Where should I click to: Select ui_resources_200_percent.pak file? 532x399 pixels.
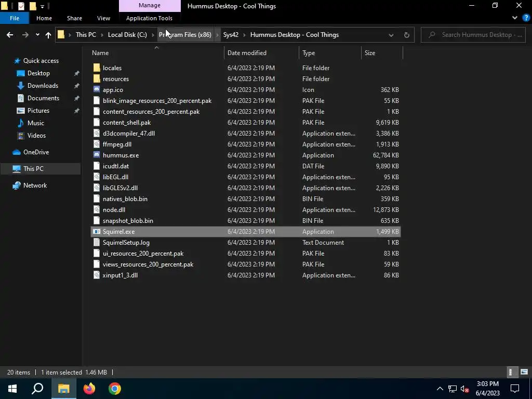(x=143, y=254)
